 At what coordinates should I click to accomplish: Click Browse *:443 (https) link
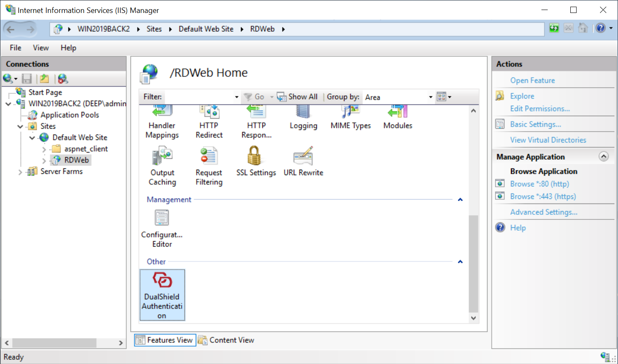(x=543, y=196)
